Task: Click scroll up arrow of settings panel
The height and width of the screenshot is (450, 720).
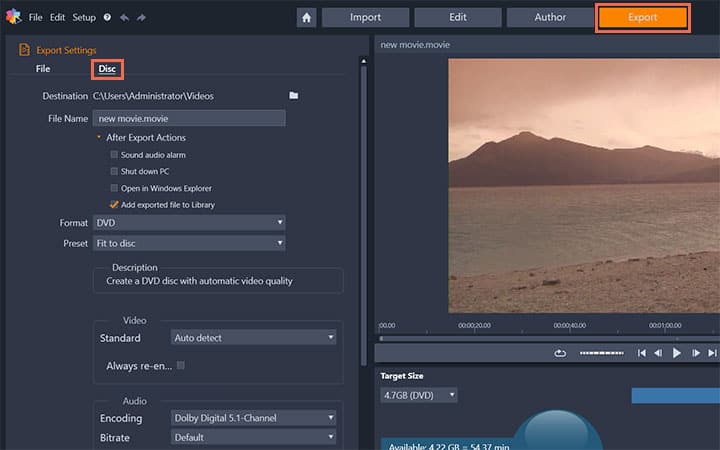Action: [364, 61]
